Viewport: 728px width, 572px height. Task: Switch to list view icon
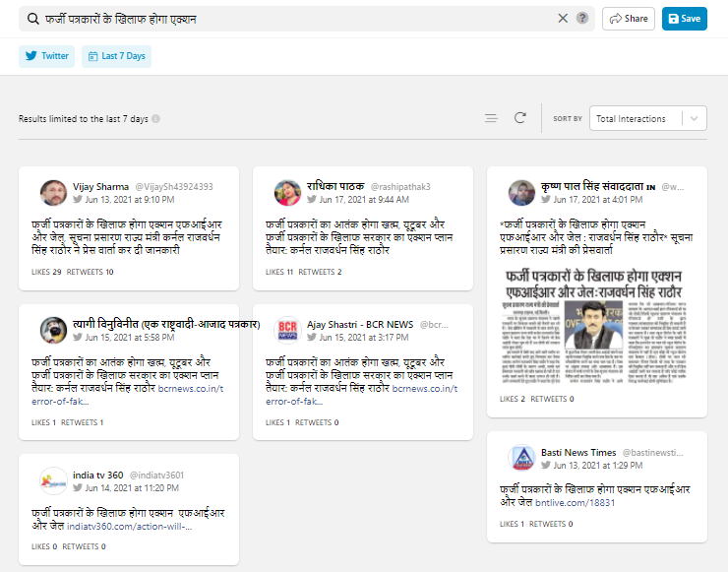[x=491, y=118]
